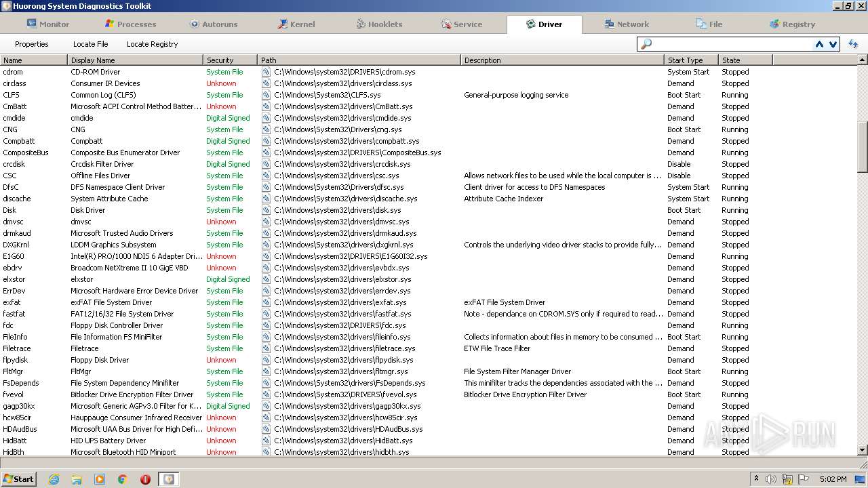Switch to the Processes tab

pos(130,24)
